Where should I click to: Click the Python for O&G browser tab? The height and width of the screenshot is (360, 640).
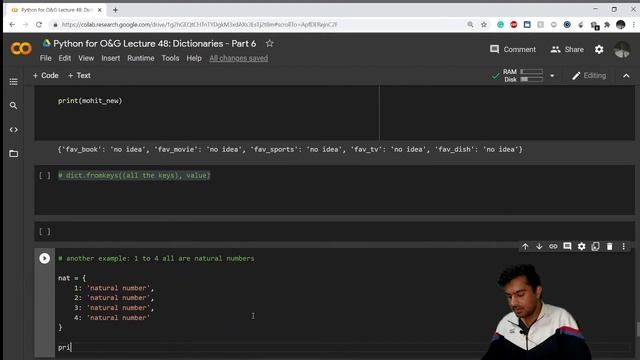(56, 10)
